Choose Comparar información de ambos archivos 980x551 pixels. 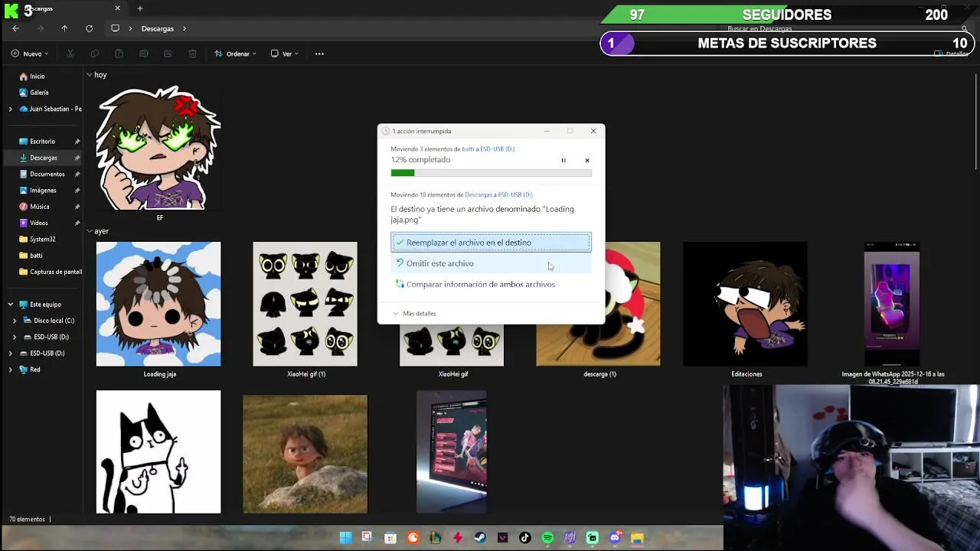click(x=491, y=284)
